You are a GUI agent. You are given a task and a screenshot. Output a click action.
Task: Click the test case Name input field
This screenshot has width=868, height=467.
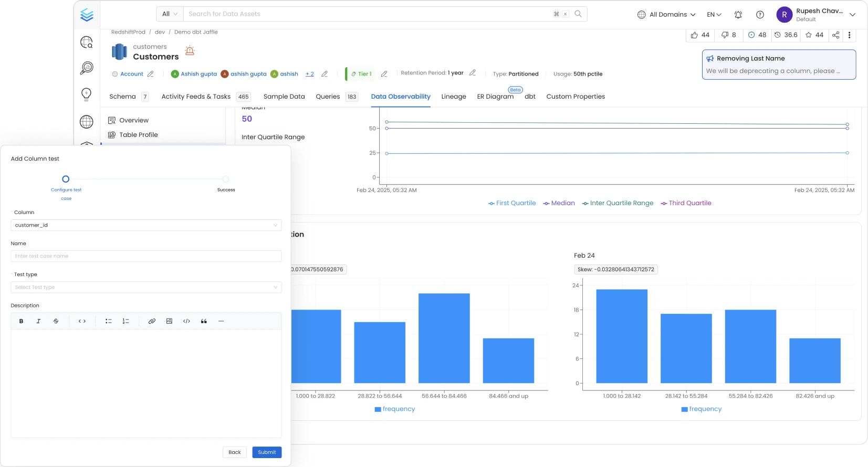click(x=146, y=256)
